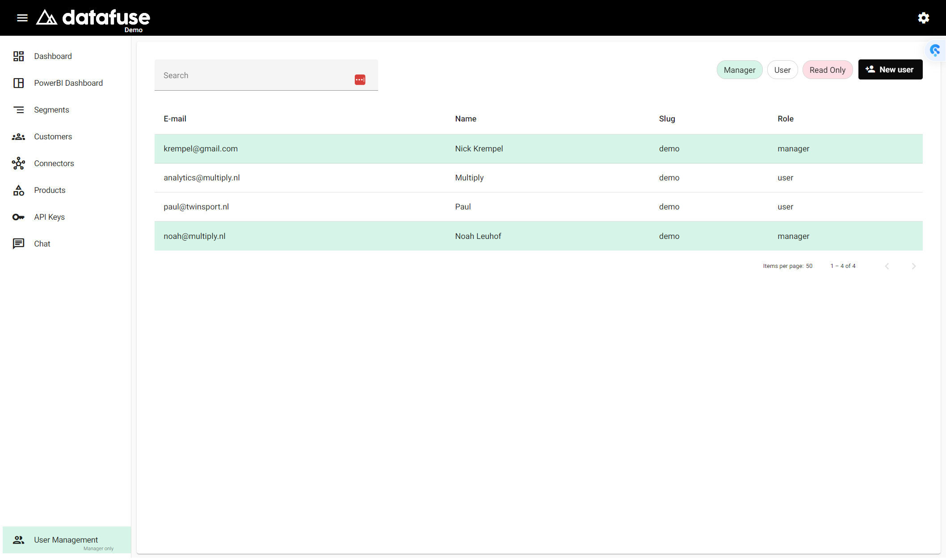The image size is (946, 560).
Task: Toggle the Read Only filter chip
Action: point(828,70)
